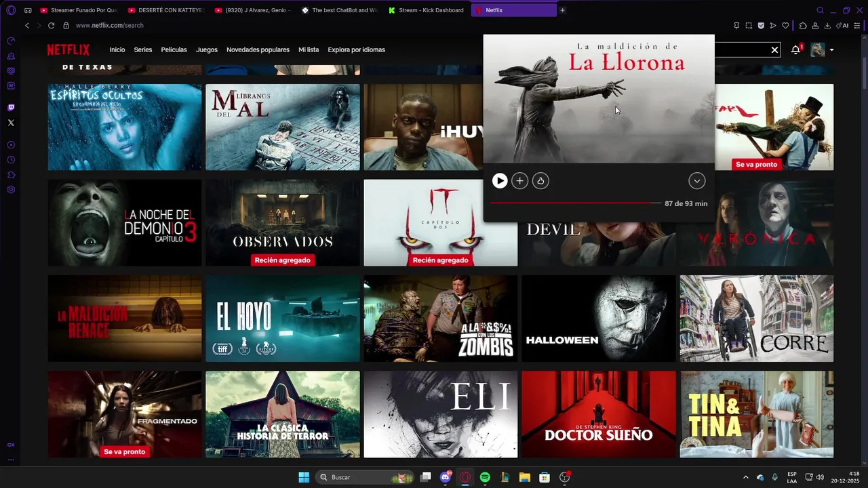Viewport: 868px width, 488px height.
Task: Click the La Llorona watch progress bar
Action: click(575, 203)
